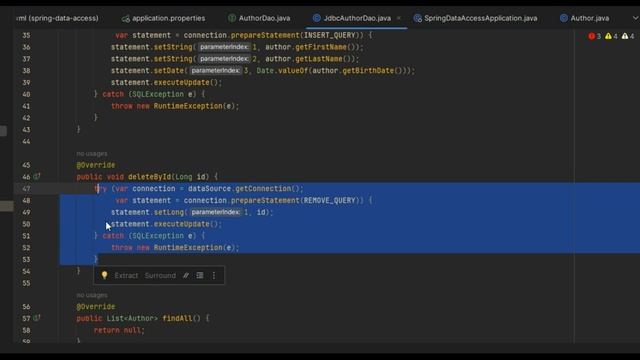Click the 'deleteById' method name

[x=149, y=177]
